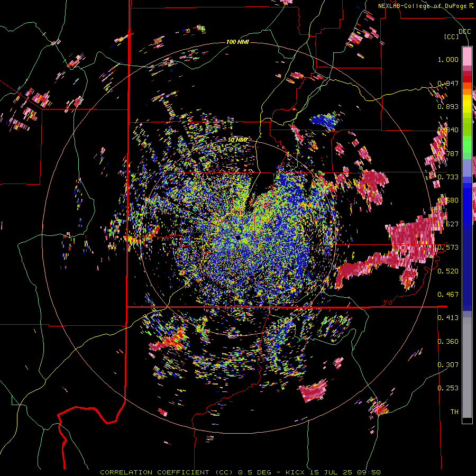Pick the bright green color bar segment
476x476 pixels.
467,144
